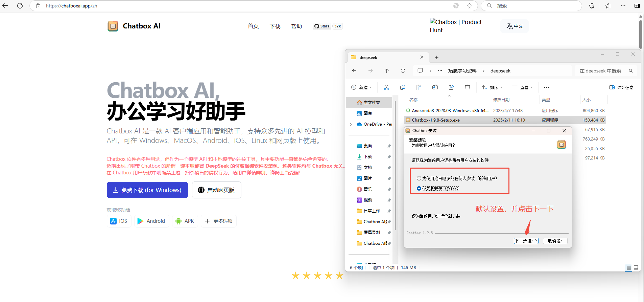Select install for all users radio
This screenshot has height=302, width=644.
coord(419,178)
